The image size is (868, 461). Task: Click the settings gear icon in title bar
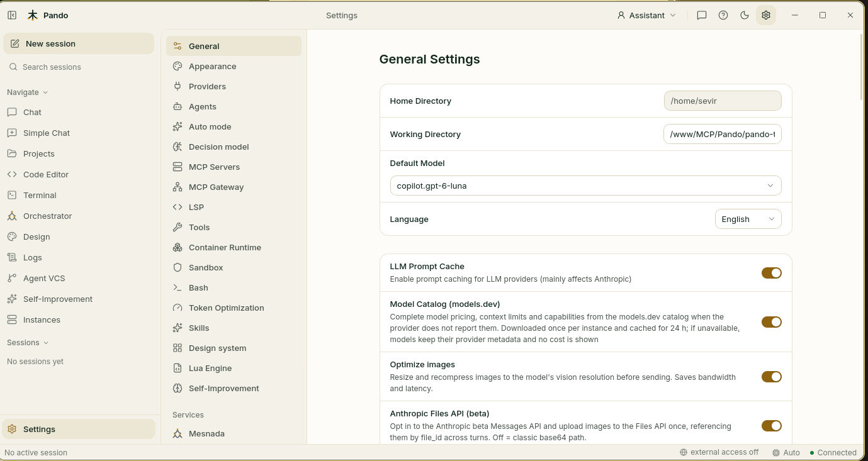click(766, 15)
